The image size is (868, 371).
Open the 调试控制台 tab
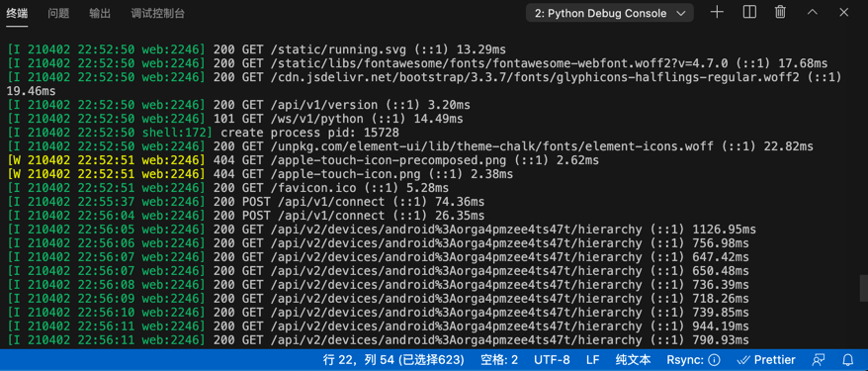(158, 14)
